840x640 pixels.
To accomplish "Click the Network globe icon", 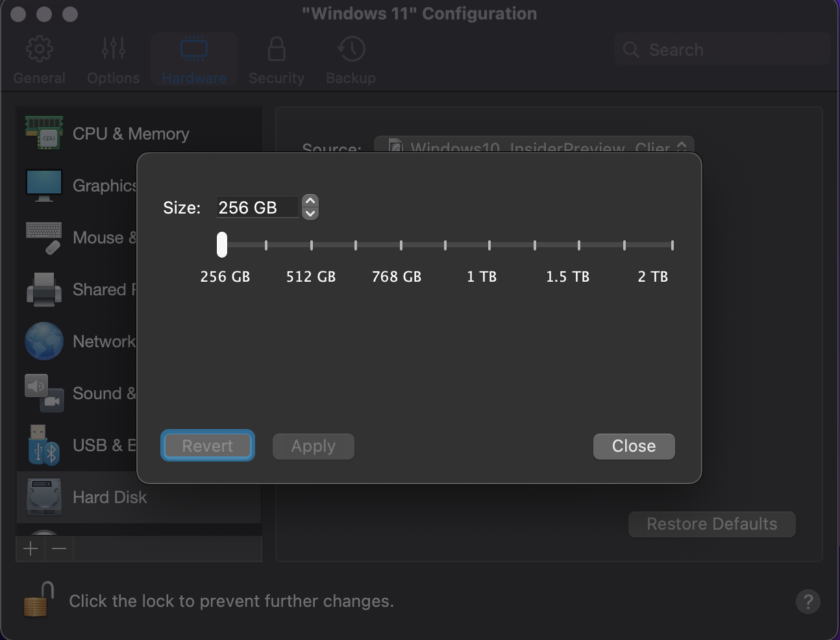I will tap(44, 341).
